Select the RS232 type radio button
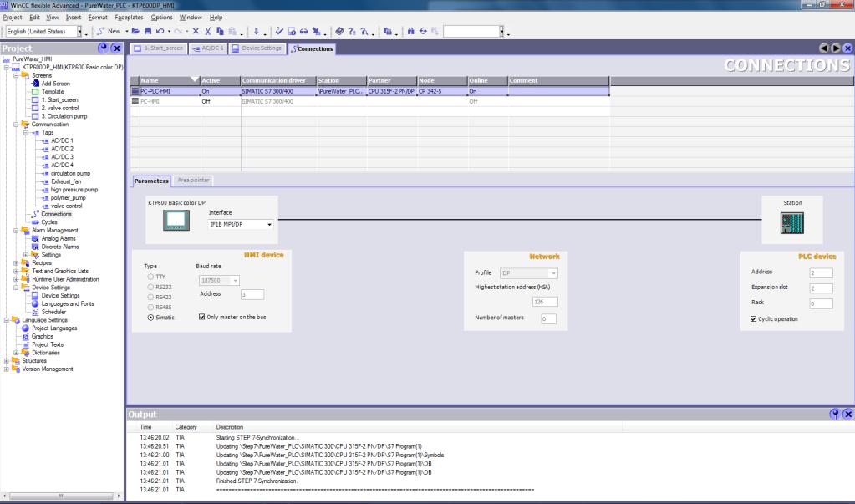Viewport: 855px width, 504px height. (150, 287)
